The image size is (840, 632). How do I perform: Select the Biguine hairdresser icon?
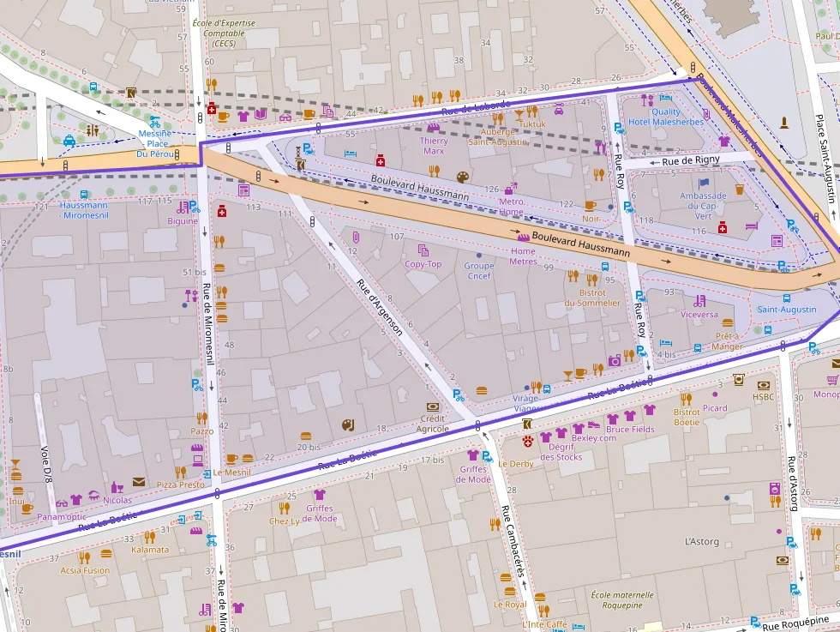pos(182,207)
